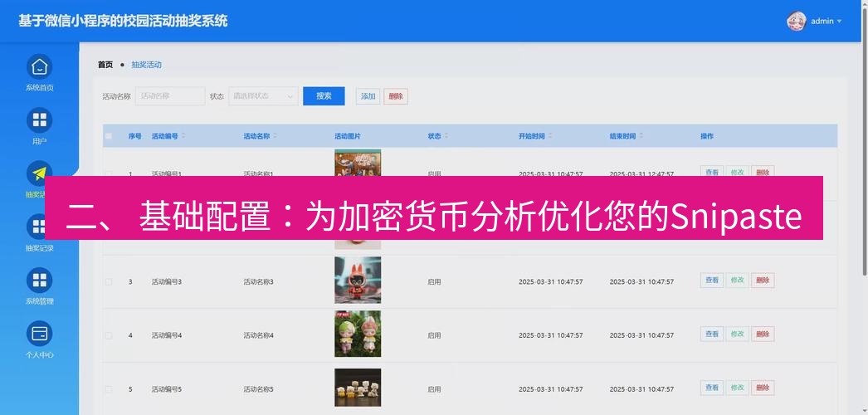Image resolution: width=868 pixels, height=415 pixels.
Task: Click 修改 button in row 1
Action: coord(738,170)
